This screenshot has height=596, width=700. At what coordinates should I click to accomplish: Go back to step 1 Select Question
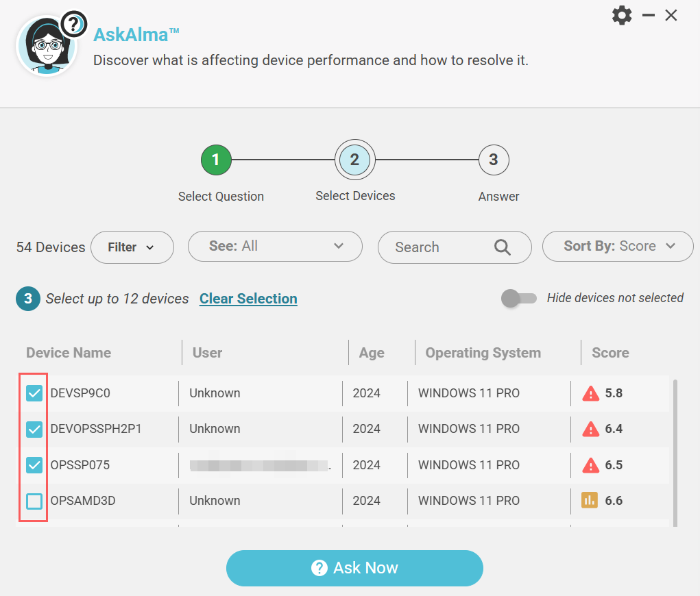(216, 161)
